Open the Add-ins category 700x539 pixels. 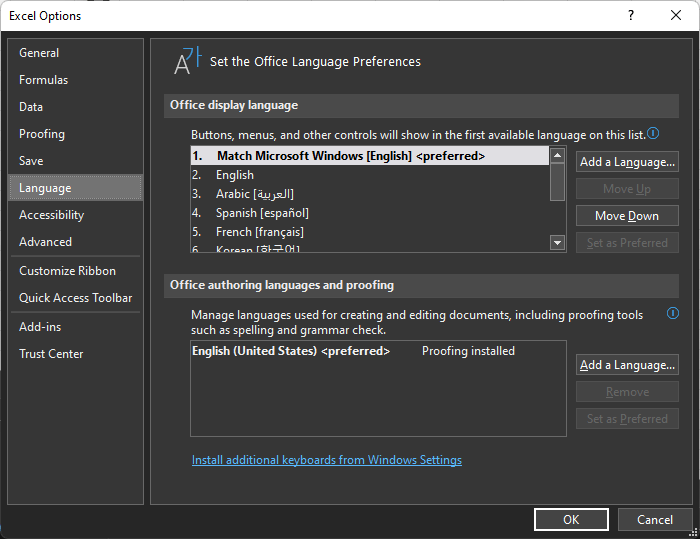coord(75,327)
